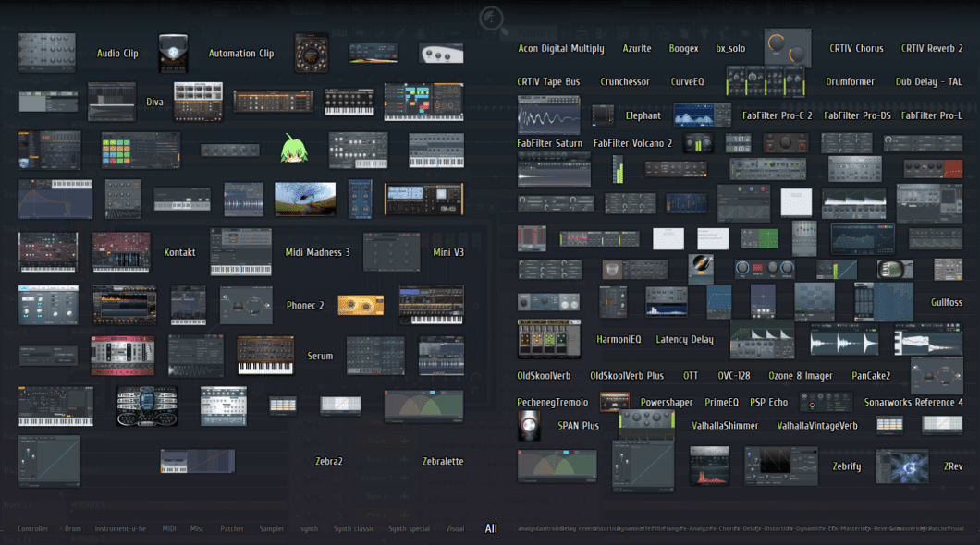Click the ValhallaShimmer text label
Screen dimensions: 980x545
[x=726, y=425]
